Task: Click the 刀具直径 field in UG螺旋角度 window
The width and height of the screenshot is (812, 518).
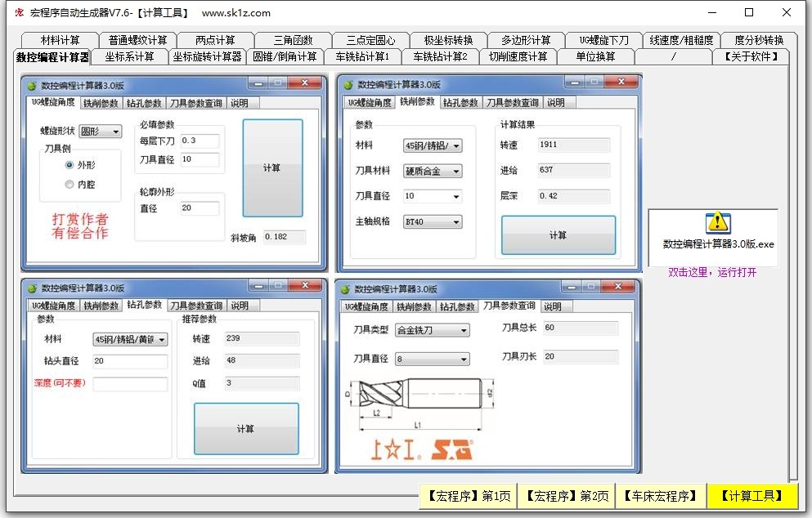Action: [200, 159]
